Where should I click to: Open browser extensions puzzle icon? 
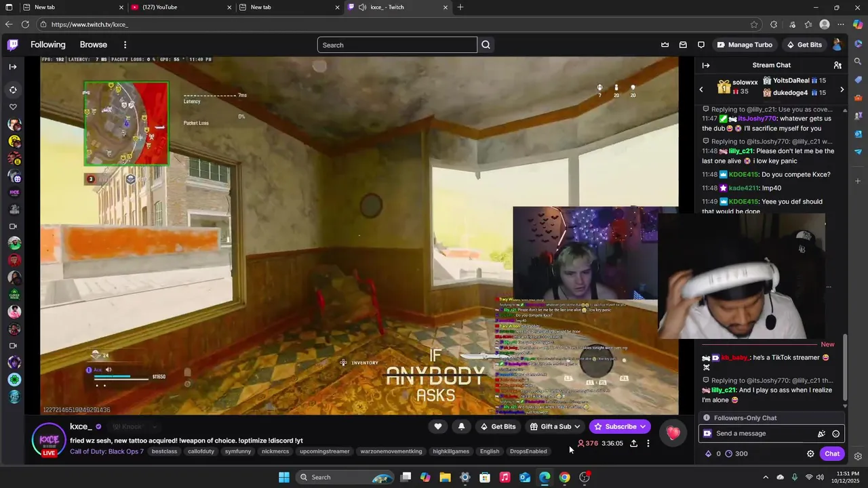pyautogui.click(x=774, y=24)
